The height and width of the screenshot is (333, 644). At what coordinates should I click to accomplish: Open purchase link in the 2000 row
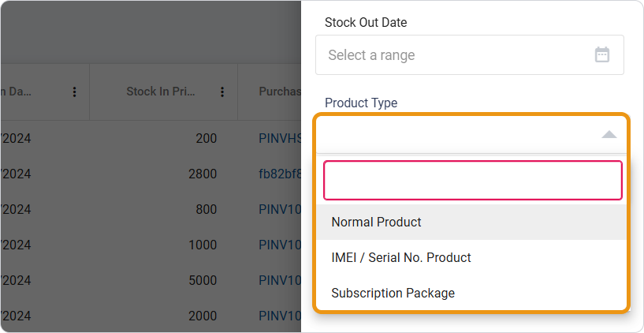pos(279,316)
